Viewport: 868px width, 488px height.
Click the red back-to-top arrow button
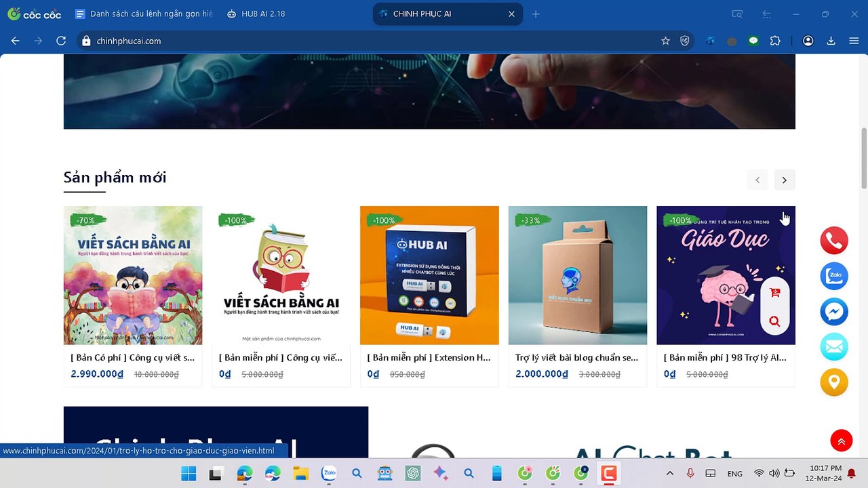point(841,441)
